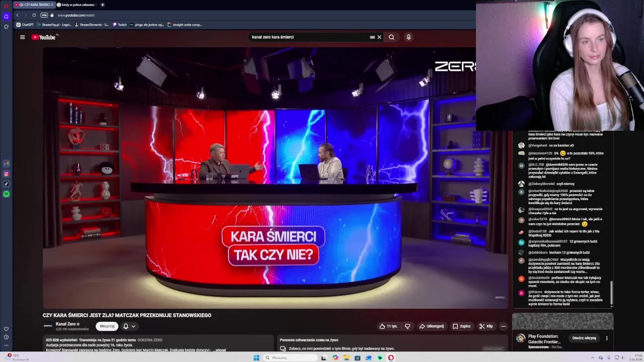
Task: Open Opera from the Windows taskbar
Action: click(x=391, y=358)
